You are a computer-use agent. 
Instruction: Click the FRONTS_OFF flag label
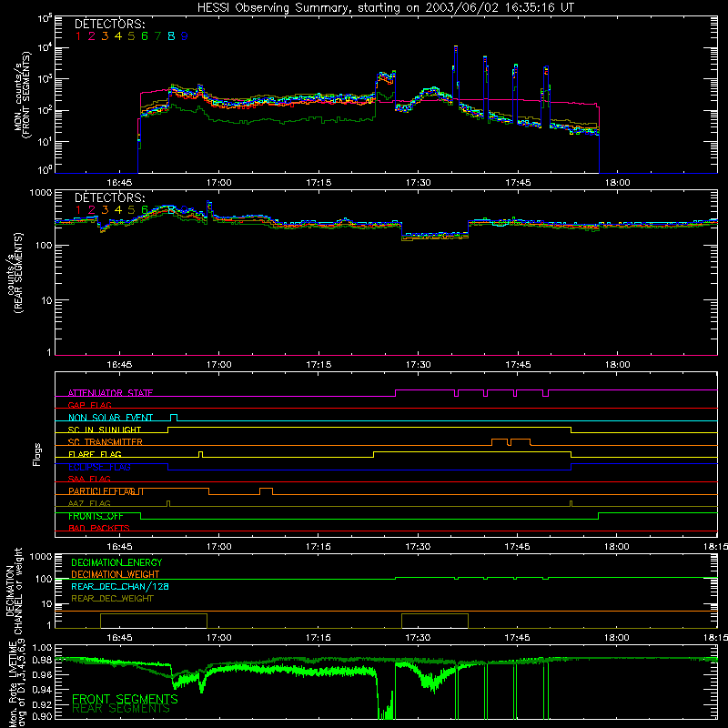coord(96,516)
